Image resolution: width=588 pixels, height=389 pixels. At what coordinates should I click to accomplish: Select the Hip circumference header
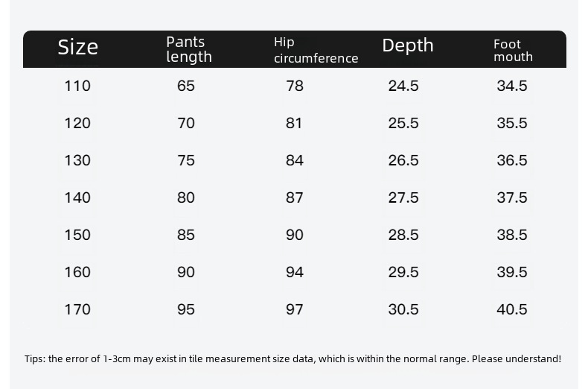pos(316,50)
